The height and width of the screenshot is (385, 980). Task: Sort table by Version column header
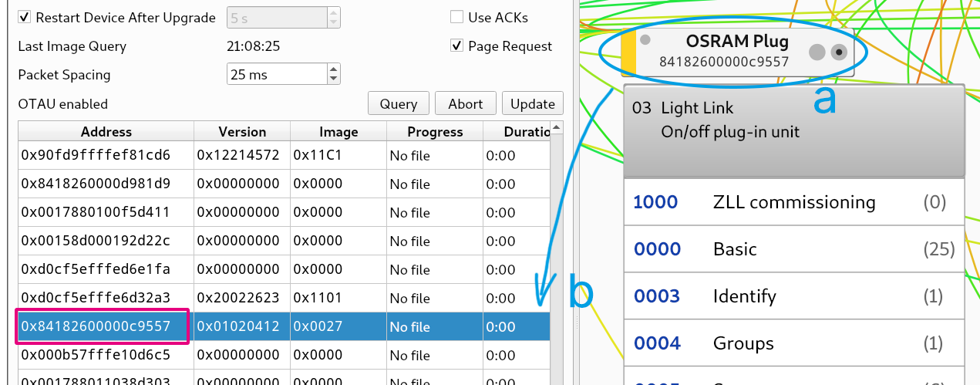pyautogui.click(x=242, y=132)
